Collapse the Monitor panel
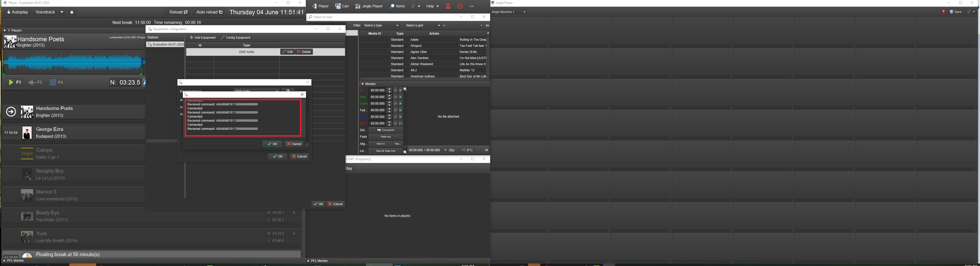The height and width of the screenshot is (266, 980). click(x=363, y=84)
